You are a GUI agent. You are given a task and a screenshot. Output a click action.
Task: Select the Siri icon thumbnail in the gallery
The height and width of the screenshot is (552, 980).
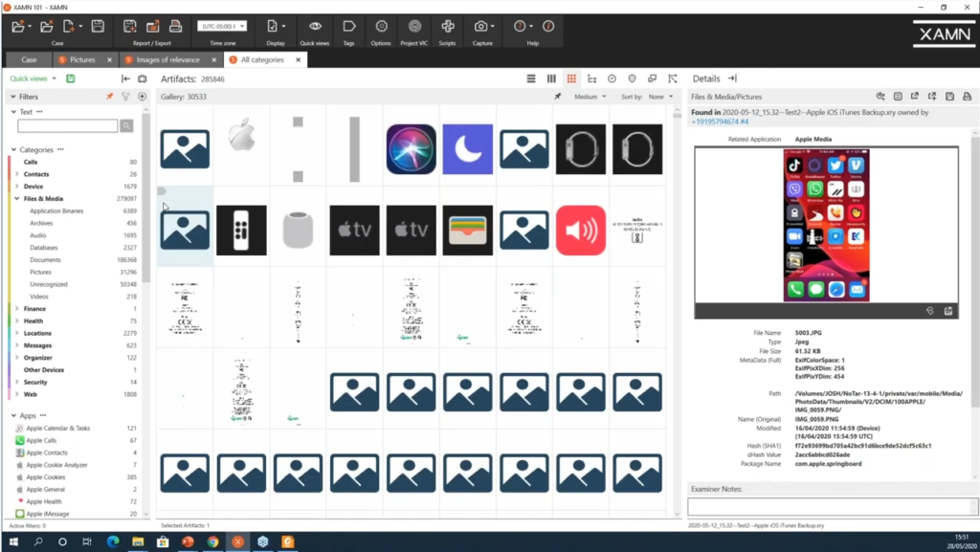(412, 149)
